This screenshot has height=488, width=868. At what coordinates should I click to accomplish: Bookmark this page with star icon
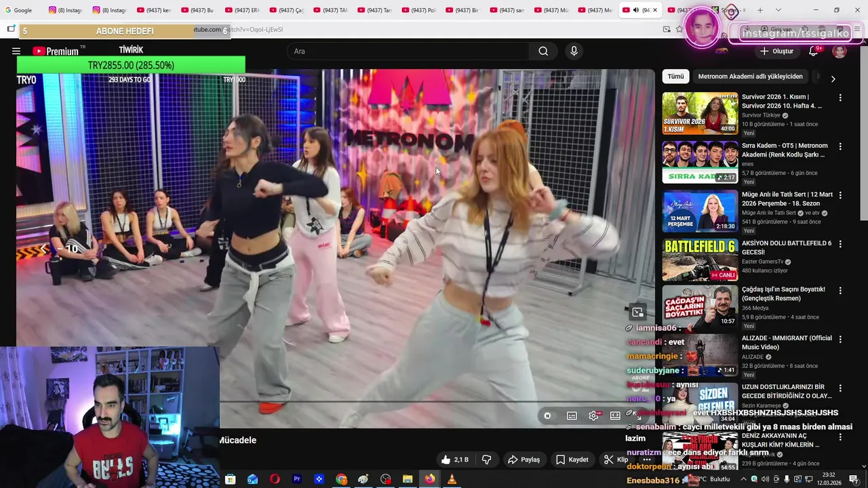coord(679,29)
